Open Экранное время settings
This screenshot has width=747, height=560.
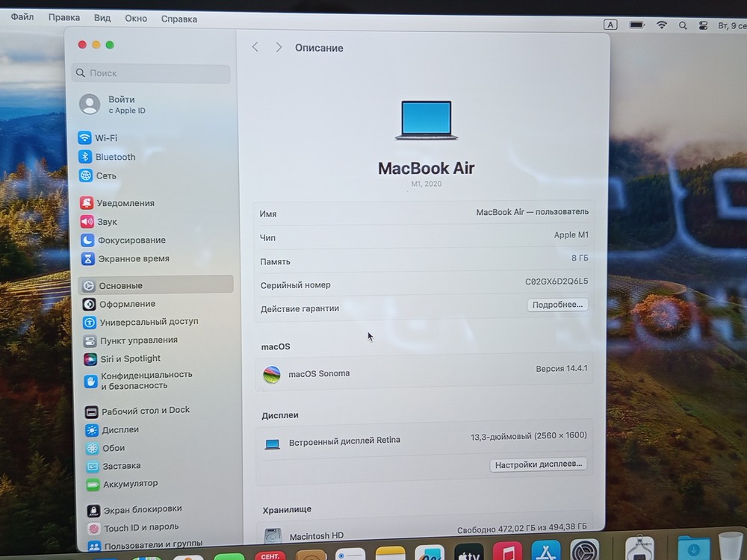pyautogui.click(x=128, y=258)
